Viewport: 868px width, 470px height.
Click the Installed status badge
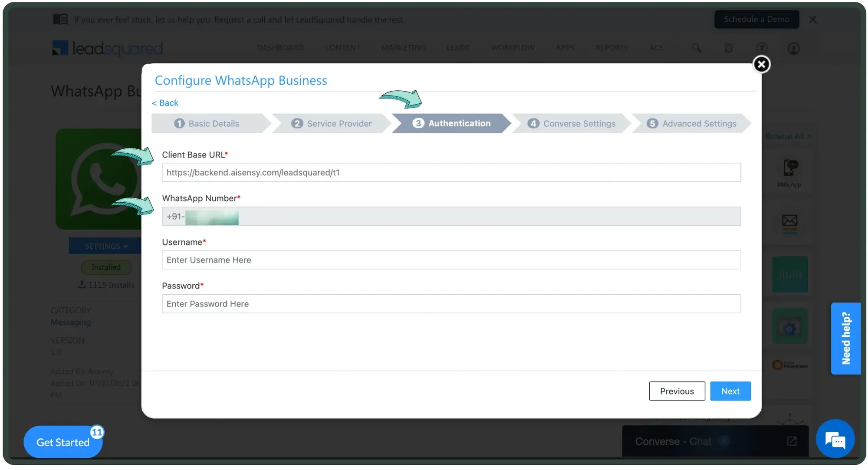click(x=106, y=267)
